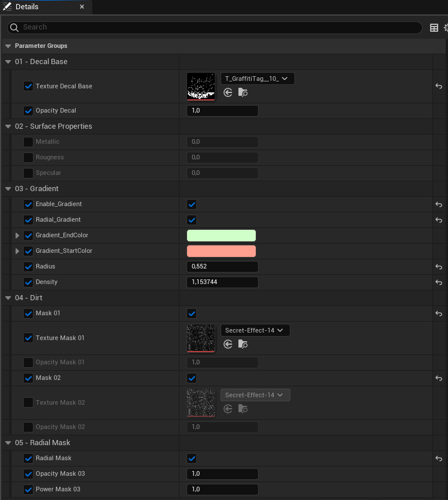Uncheck the Radial Mask value checkbox

(x=192, y=458)
